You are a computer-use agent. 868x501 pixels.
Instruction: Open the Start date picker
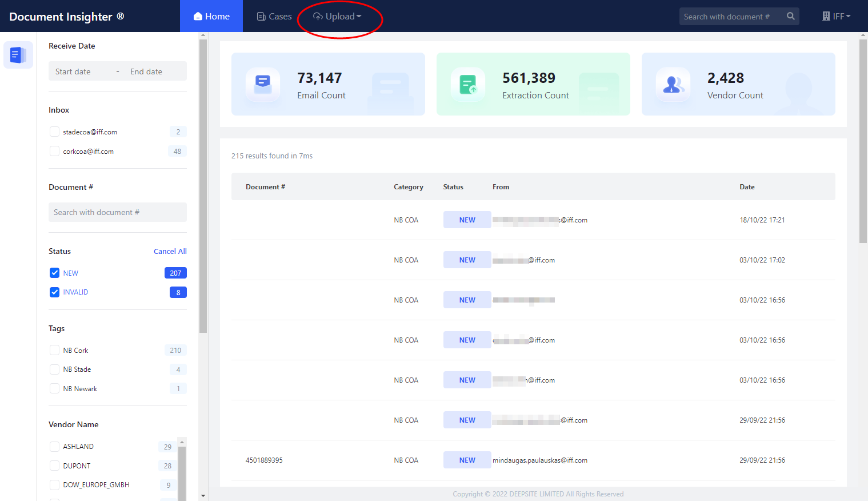pos(73,71)
